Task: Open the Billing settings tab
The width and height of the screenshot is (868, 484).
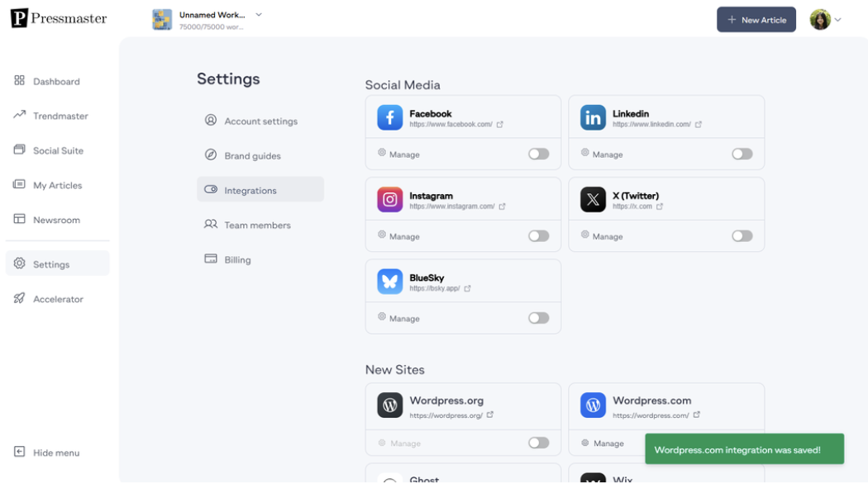Action: (x=260, y=259)
